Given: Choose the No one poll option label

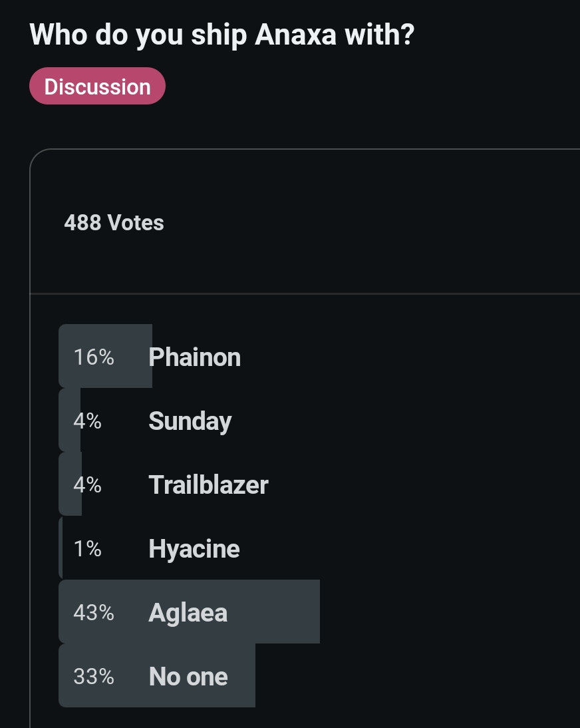Looking at the screenshot, I should click(x=188, y=677).
